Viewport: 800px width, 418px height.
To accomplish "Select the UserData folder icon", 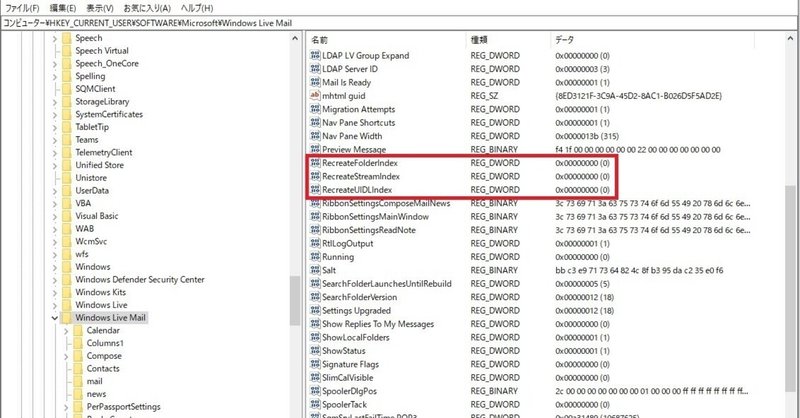I will click(66, 190).
